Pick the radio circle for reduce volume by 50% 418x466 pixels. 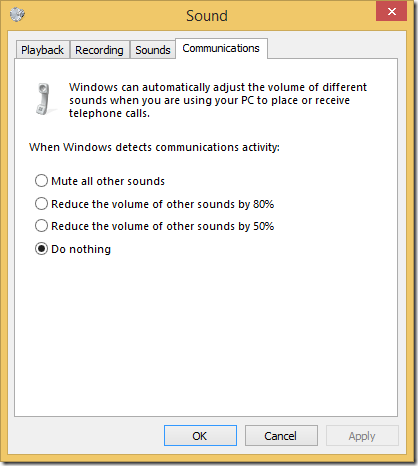41,226
